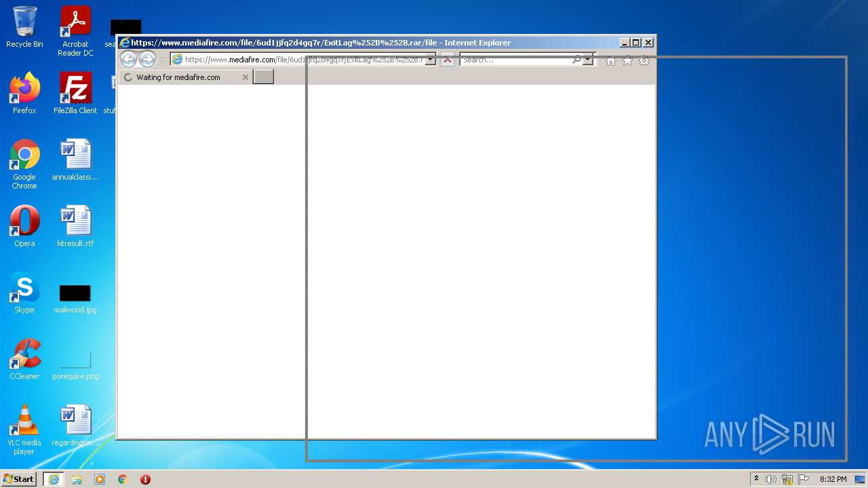Open a new tab button
Screen dimensions: 868x488
(263, 77)
